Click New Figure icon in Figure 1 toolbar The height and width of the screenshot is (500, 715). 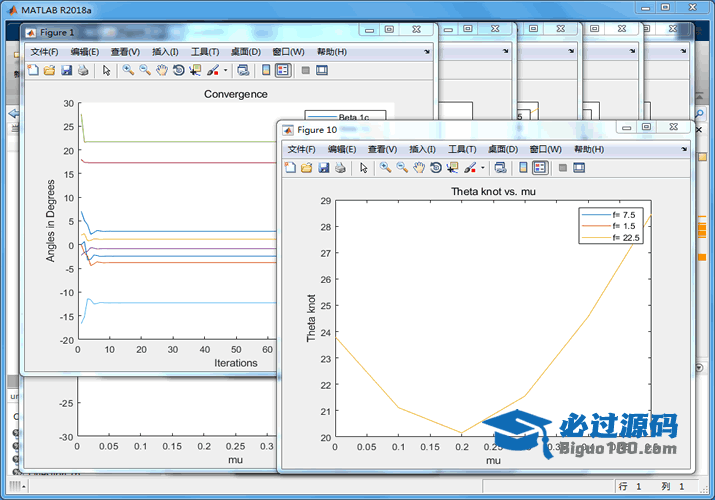pyautogui.click(x=33, y=70)
